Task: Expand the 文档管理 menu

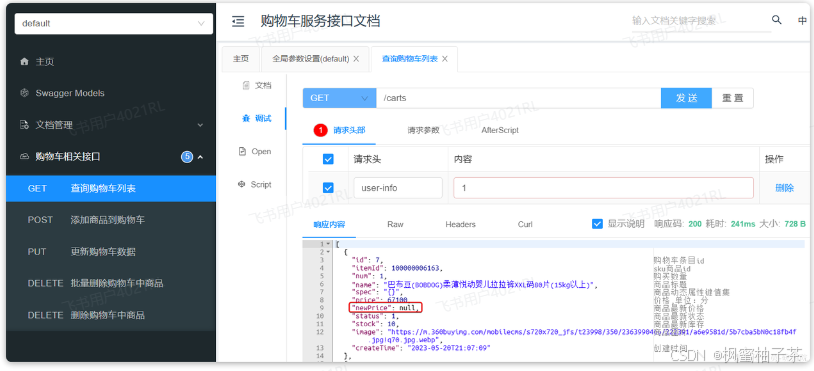Action: [200, 126]
